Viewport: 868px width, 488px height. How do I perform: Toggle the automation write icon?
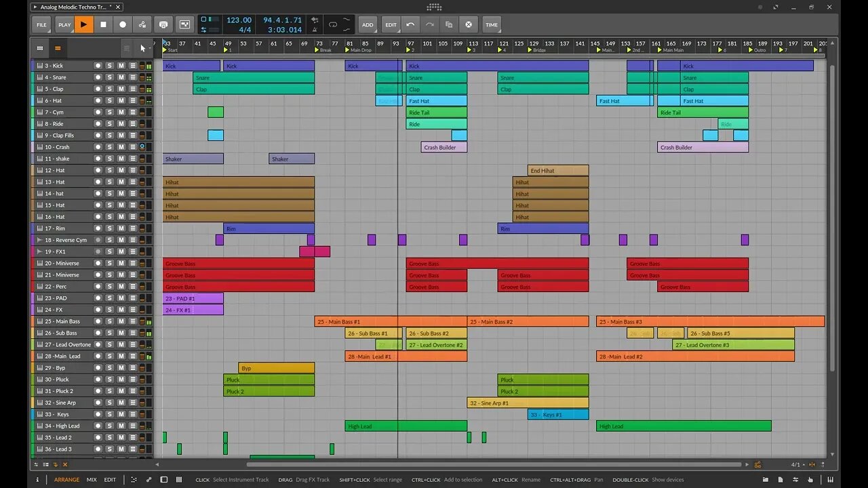tap(142, 24)
